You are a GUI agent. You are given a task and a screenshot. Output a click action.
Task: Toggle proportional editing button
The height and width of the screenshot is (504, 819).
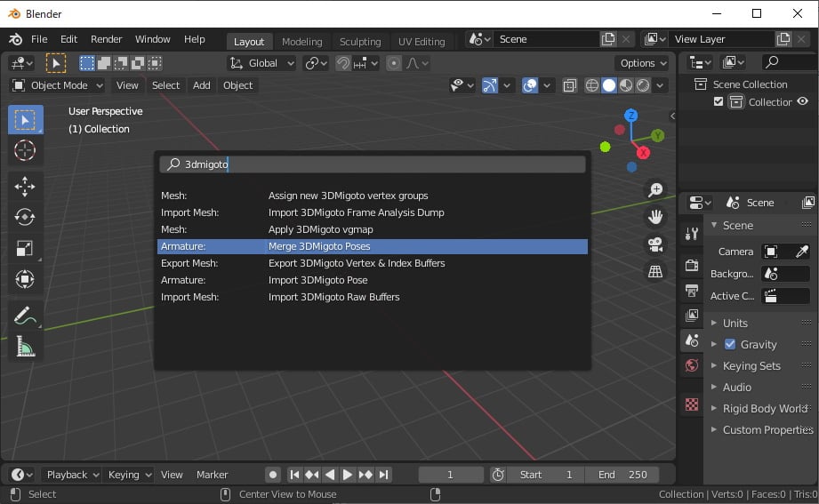(393, 63)
